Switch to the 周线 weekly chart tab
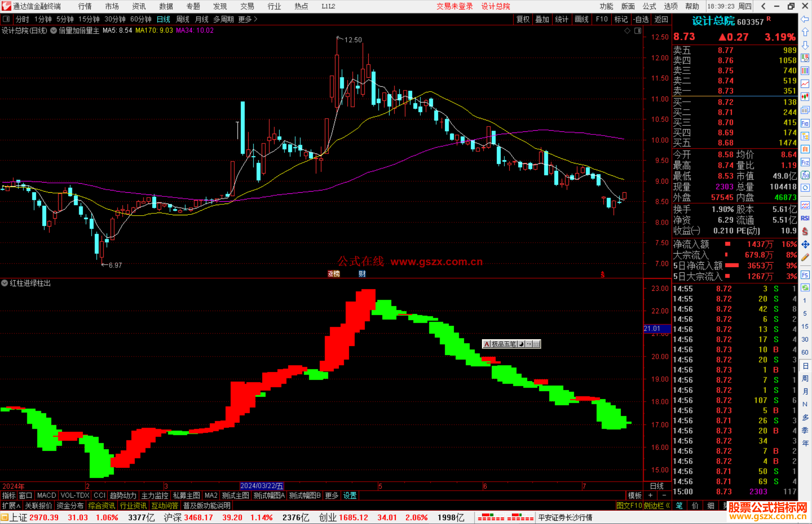The image size is (812, 524). [x=182, y=19]
